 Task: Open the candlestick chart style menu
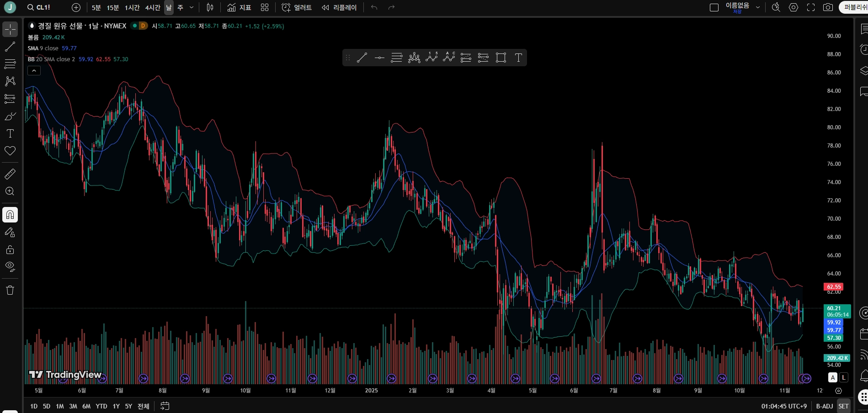[x=210, y=7]
